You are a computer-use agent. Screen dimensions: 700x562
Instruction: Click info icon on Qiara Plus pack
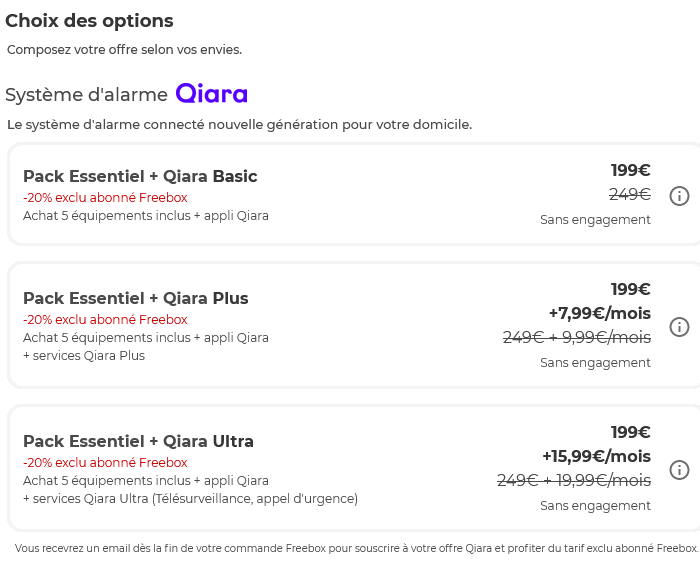[x=679, y=327]
